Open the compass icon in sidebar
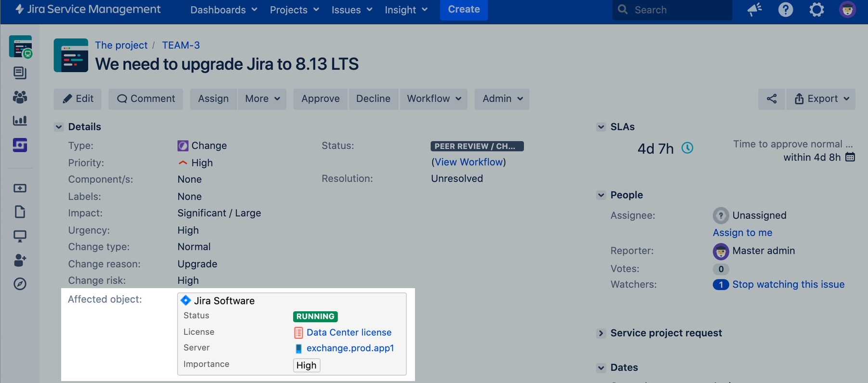 pyautogui.click(x=20, y=284)
